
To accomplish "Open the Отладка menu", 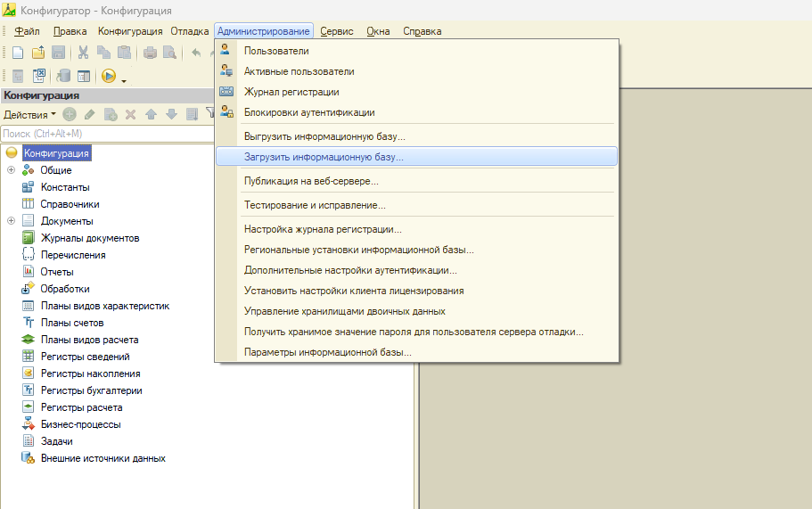I will tap(190, 31).
